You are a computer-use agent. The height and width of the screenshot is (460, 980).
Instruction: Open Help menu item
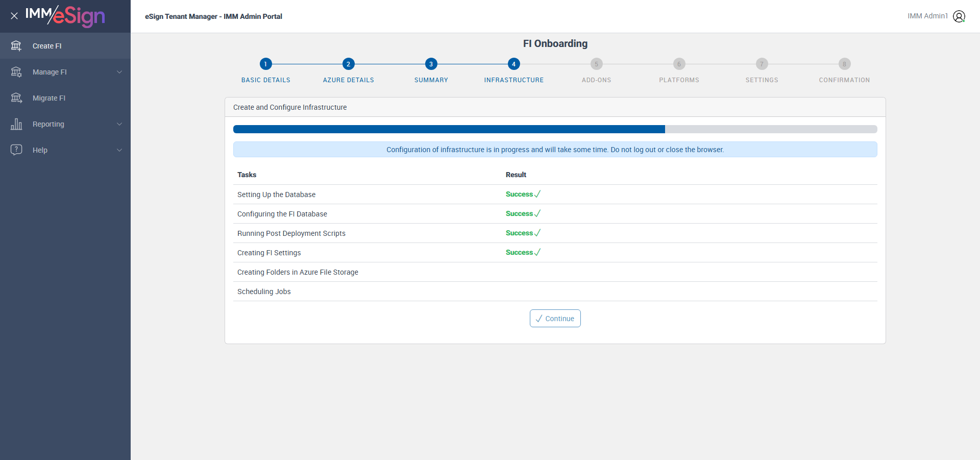65,150
